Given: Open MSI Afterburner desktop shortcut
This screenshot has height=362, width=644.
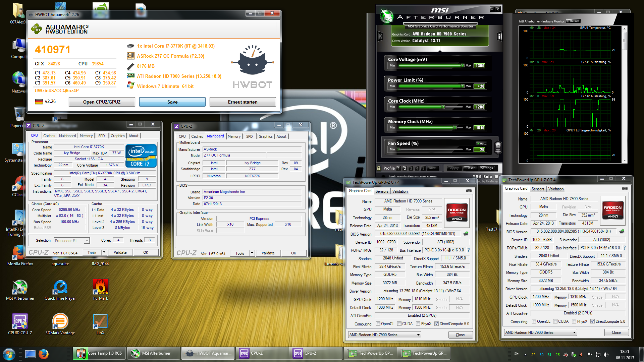Looking at the screenshot, I should pos(20,290).
